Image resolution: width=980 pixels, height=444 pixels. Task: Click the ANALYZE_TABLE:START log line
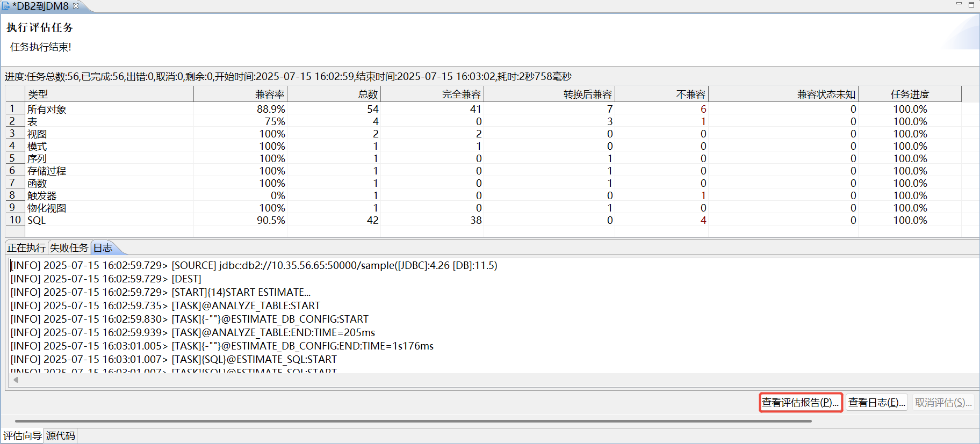165,305
